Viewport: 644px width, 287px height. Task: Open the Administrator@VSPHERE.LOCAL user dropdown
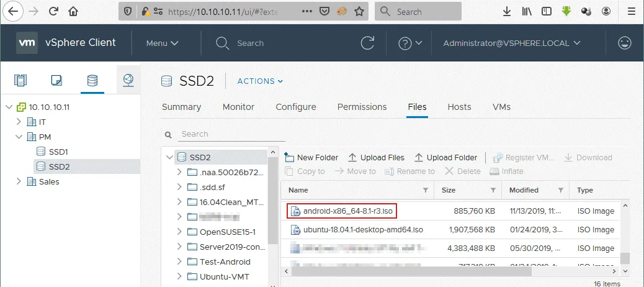511,43
